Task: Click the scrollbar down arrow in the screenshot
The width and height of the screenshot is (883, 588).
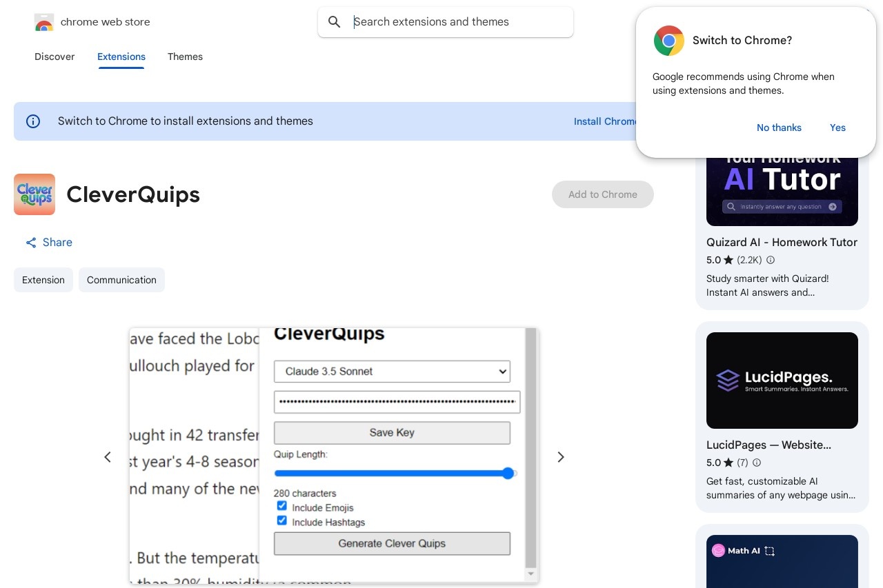Action: tap(530, 574)
